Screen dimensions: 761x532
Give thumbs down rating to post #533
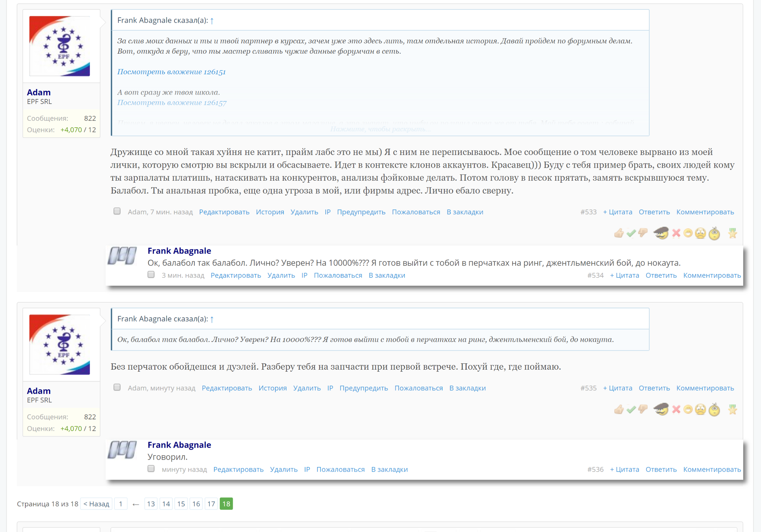click(643, 233)
